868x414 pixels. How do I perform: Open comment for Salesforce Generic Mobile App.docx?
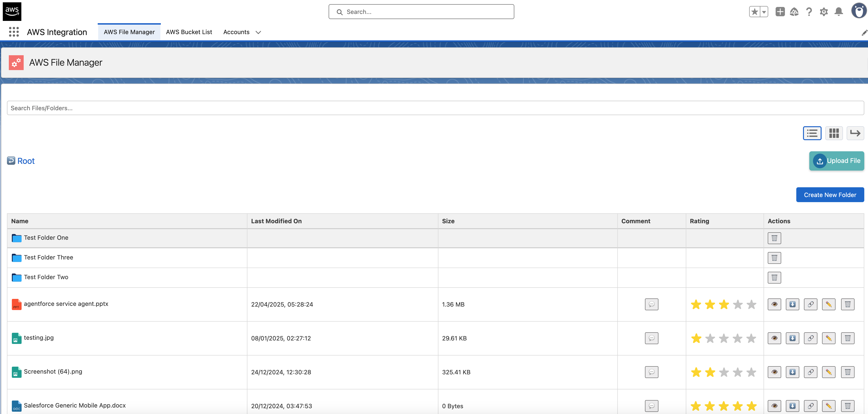pos(652,406)
